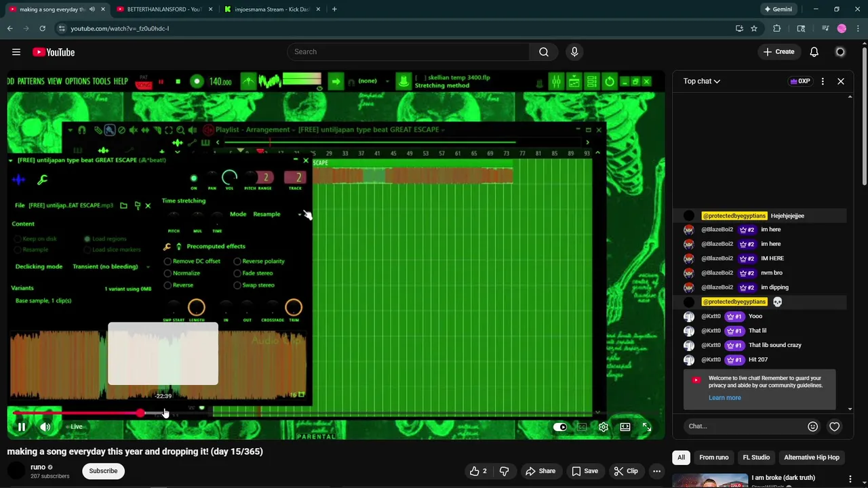Click blue waveform icon in sample window
Viewport: 868px width, 488px height.
[18, 180]
